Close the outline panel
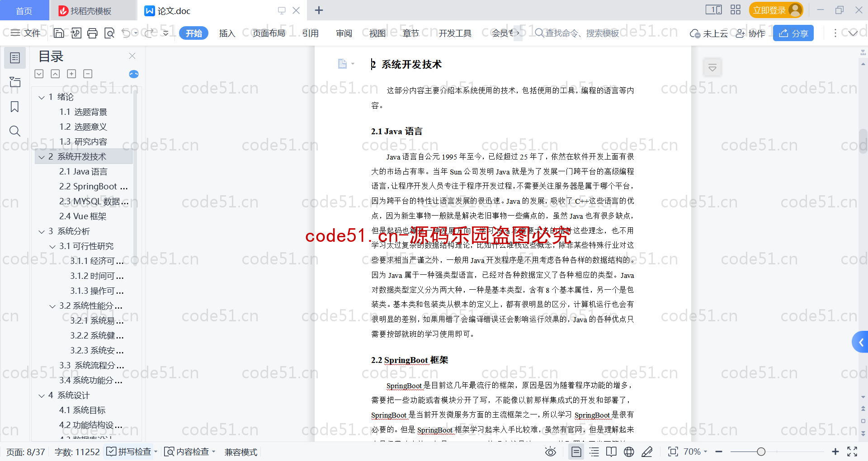The image size is (868, 461). click(132, 56)
